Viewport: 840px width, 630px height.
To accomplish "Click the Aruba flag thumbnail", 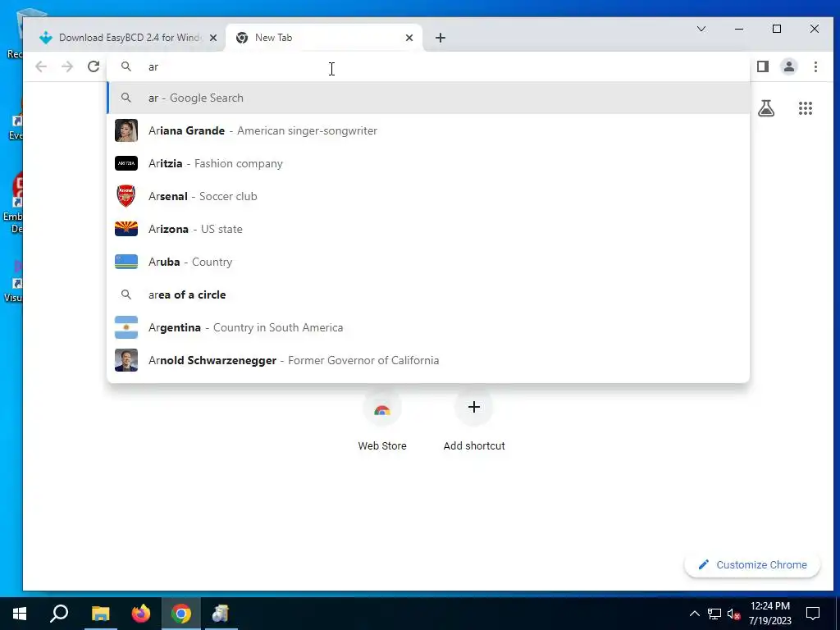I will tap(126, 262).
